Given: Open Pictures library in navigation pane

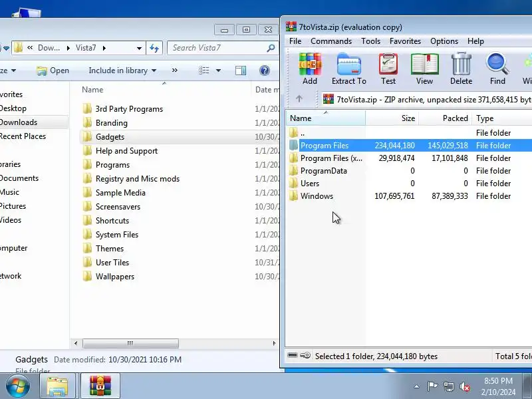Looking at the screenshot, I should tap(13, 206).
